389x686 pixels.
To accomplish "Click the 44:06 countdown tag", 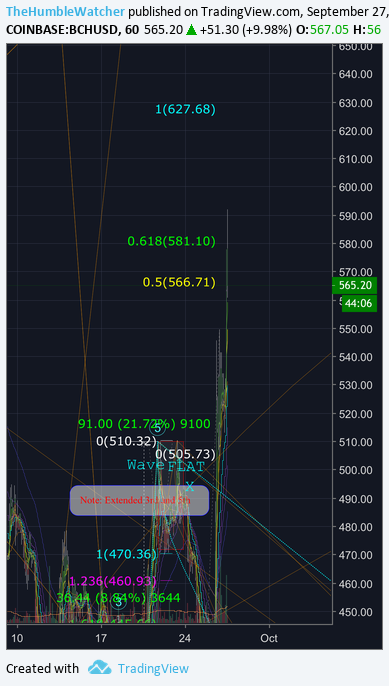I will pyautogui.click(x=359, y=303).
